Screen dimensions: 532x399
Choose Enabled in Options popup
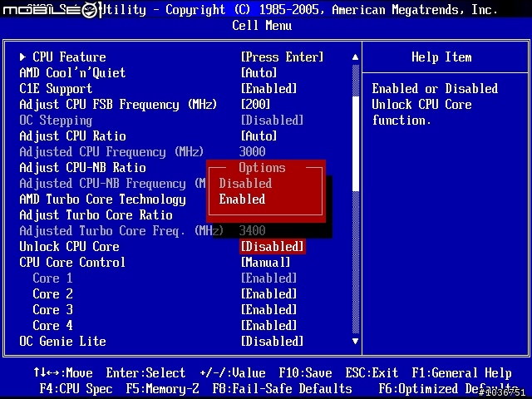[x=242, y=199]
